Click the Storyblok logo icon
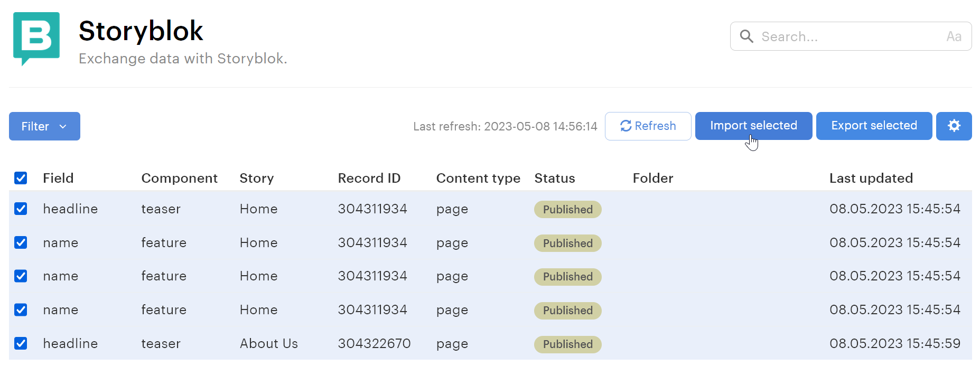The height and width of the screenshot is (366, 980). 36,39
